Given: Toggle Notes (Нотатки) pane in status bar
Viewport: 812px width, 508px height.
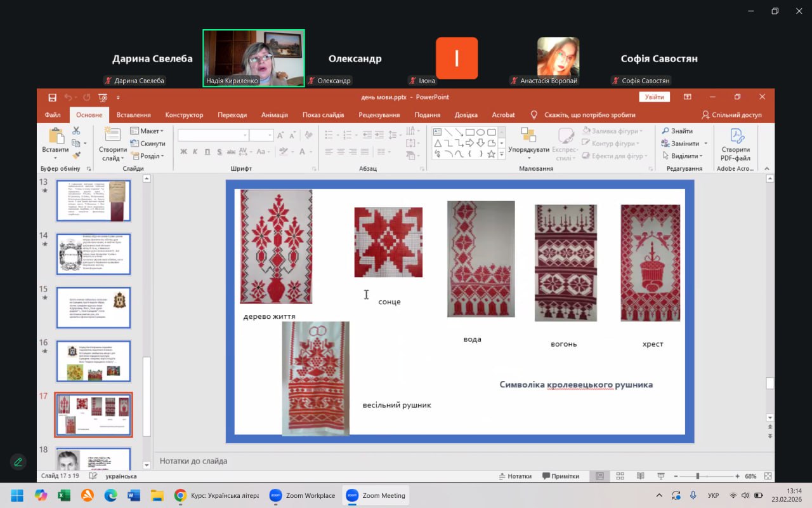Looking at the screenshot, I should (x=514, y=476).
